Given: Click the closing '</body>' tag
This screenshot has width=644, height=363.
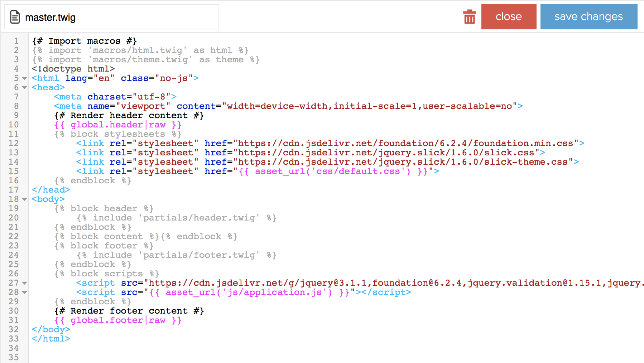Looking at the screenshot, I should (x=51, y=329).
